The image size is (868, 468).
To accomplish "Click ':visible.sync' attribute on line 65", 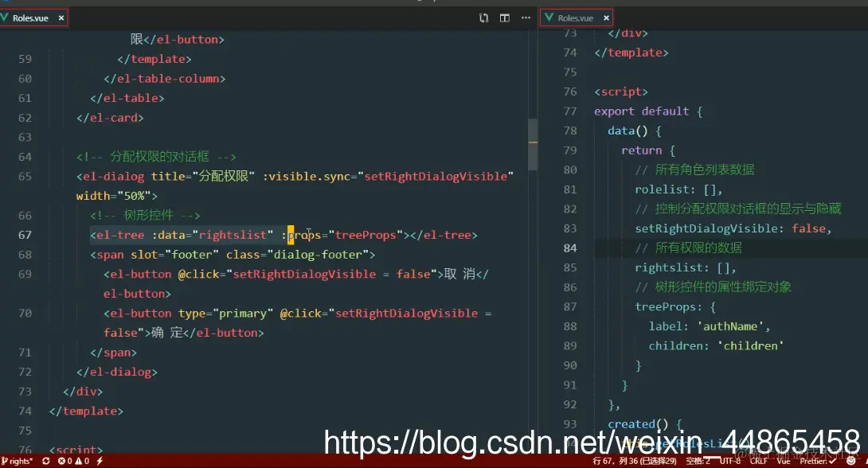I will coord(307,177).
